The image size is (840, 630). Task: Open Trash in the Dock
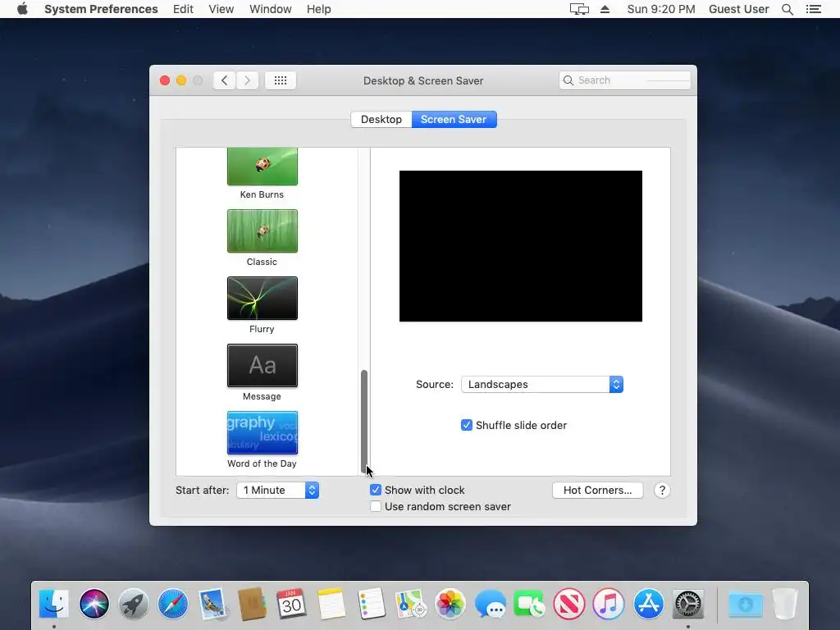point(785,604)
